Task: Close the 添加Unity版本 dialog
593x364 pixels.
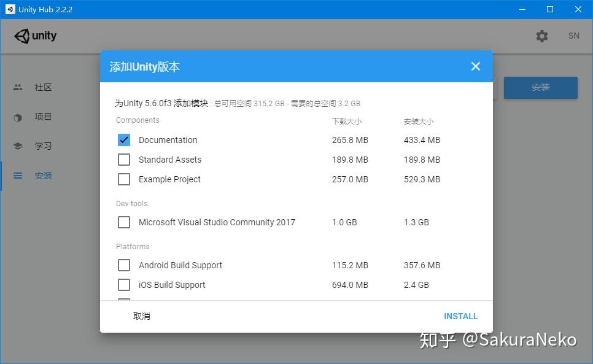Action: pyautogui.click(x=476, y=66)
